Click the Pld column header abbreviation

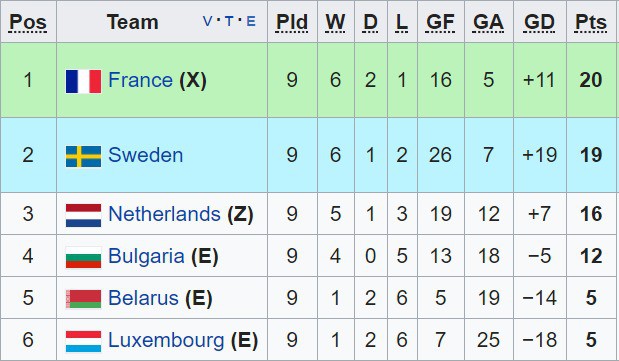[x=292, y=22]
